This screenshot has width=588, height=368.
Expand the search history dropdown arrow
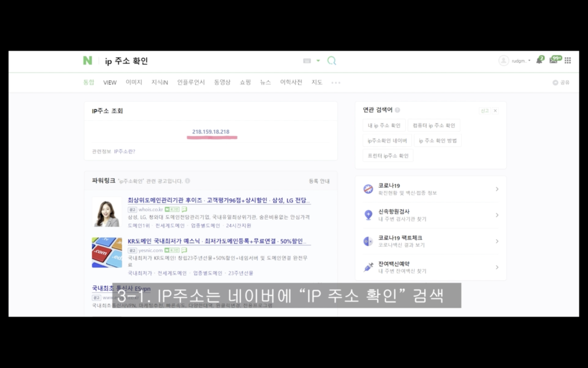click(x=318, y=61)
